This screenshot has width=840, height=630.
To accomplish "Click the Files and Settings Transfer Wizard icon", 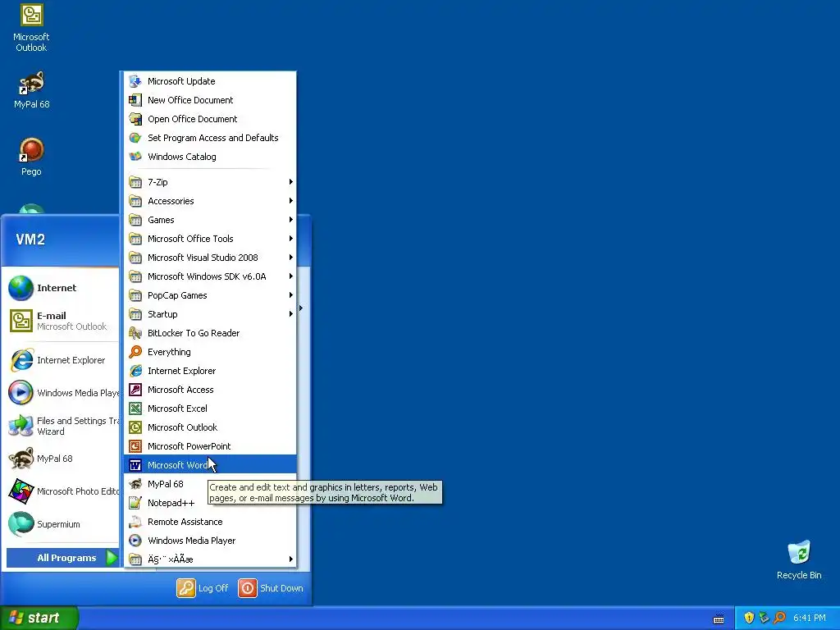I will 21,426.
